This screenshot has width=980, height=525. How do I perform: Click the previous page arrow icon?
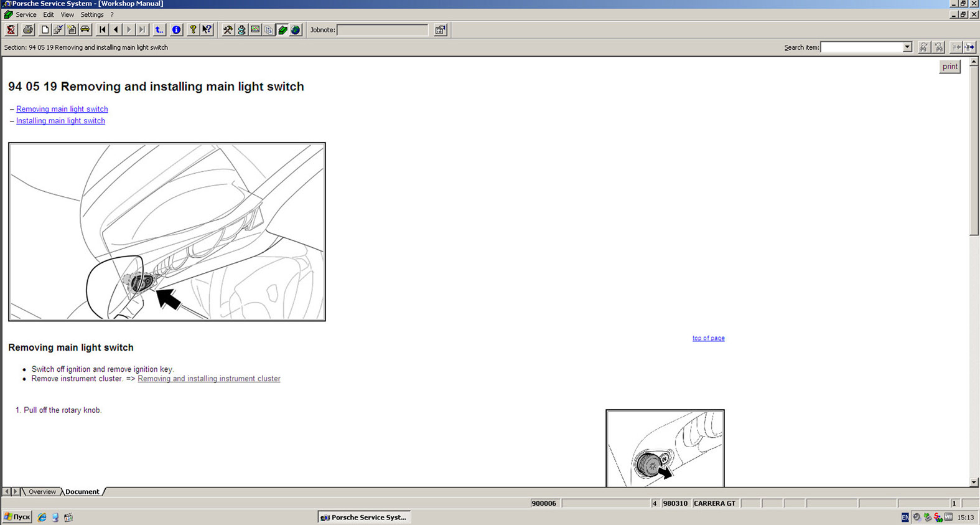pyautogui.click(x=116, y=30)
